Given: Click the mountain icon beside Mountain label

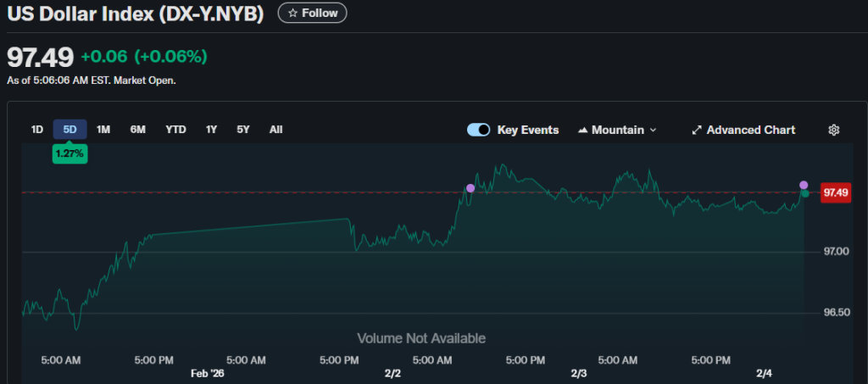Looking at the screenshot, I should coord(582,130).
